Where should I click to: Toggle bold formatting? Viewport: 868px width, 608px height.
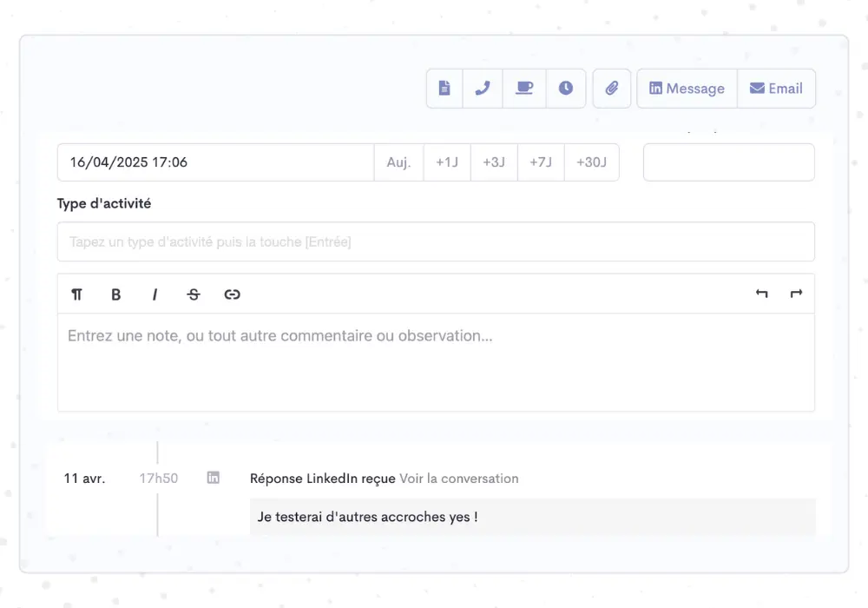(115, 294)
